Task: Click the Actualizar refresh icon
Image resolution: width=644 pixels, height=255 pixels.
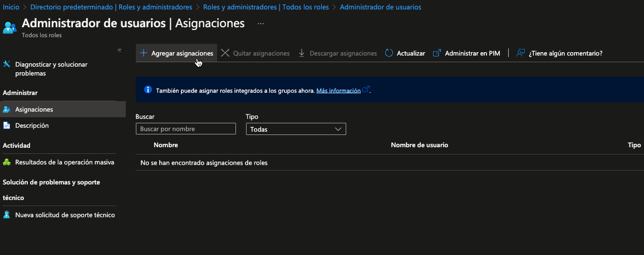Action: [389, 53]
